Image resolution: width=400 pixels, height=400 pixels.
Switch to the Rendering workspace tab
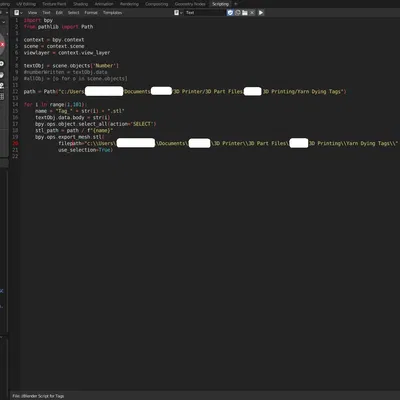[129, 4]
